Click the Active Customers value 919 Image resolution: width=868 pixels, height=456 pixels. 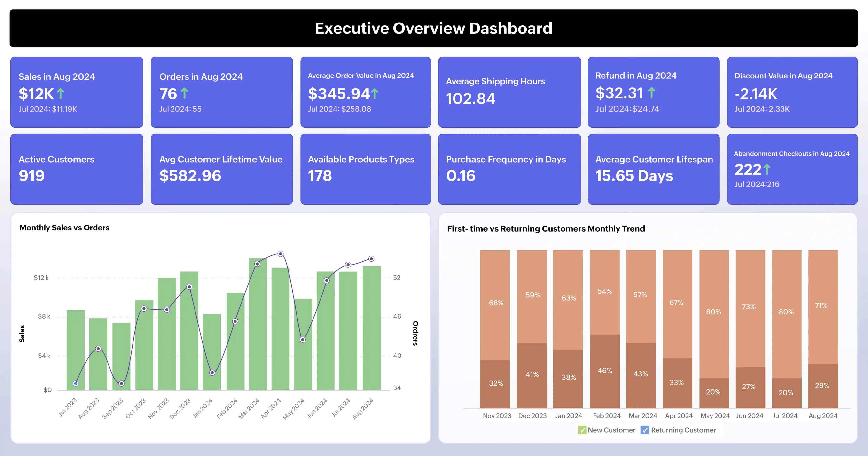[x=32, y=176]
